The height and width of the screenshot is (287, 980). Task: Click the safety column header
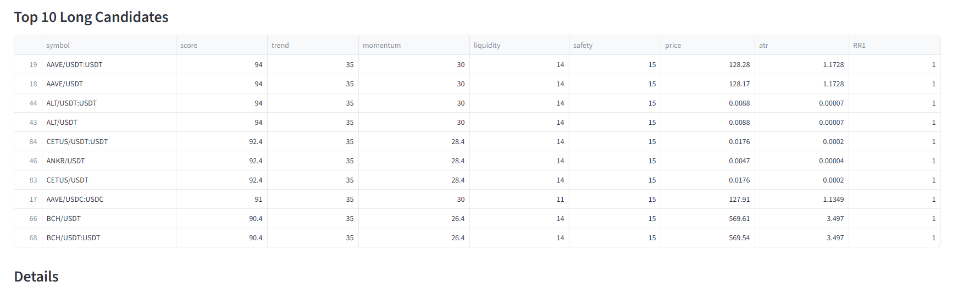583,45
